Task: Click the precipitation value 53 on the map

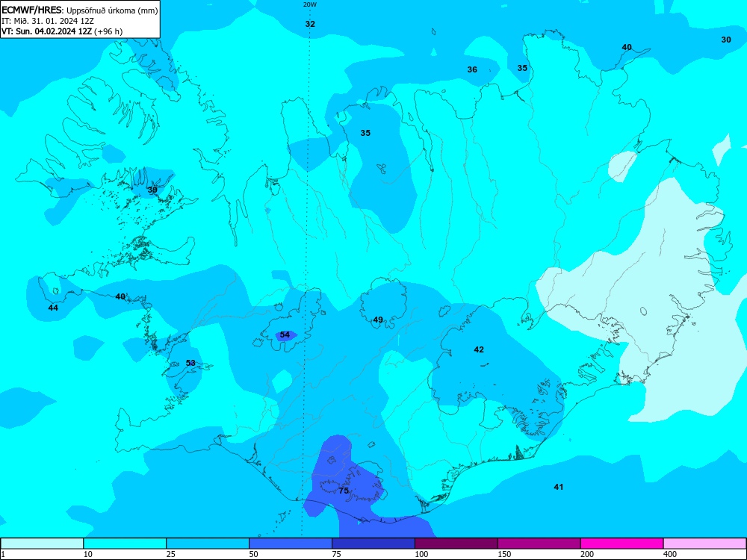Action: click(190, 363)
